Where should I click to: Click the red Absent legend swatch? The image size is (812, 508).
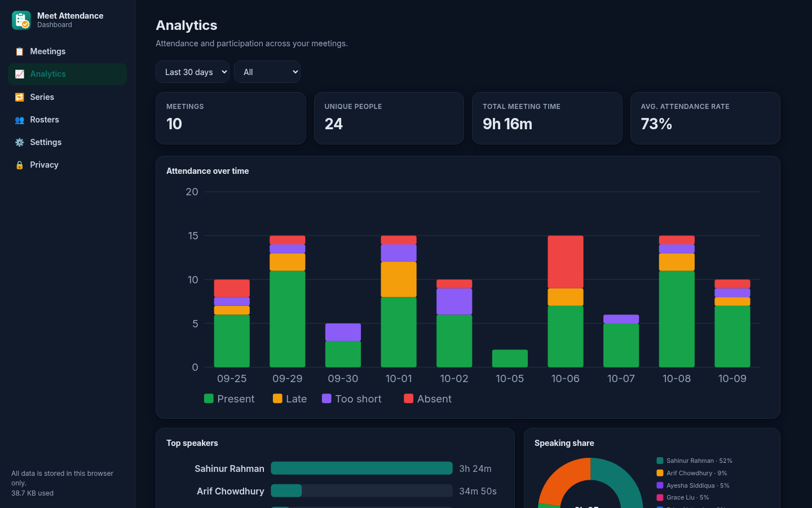[409, 398]
